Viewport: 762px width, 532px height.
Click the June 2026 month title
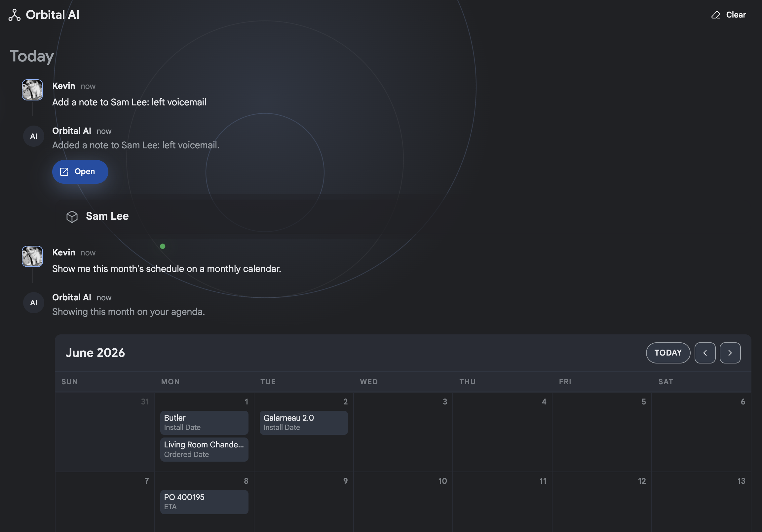coord(95,353)
